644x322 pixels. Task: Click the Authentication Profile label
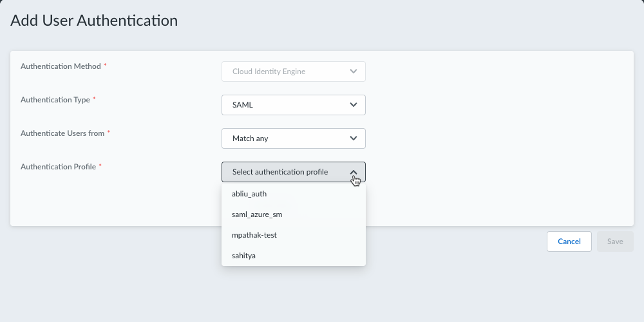pos(58,167)
